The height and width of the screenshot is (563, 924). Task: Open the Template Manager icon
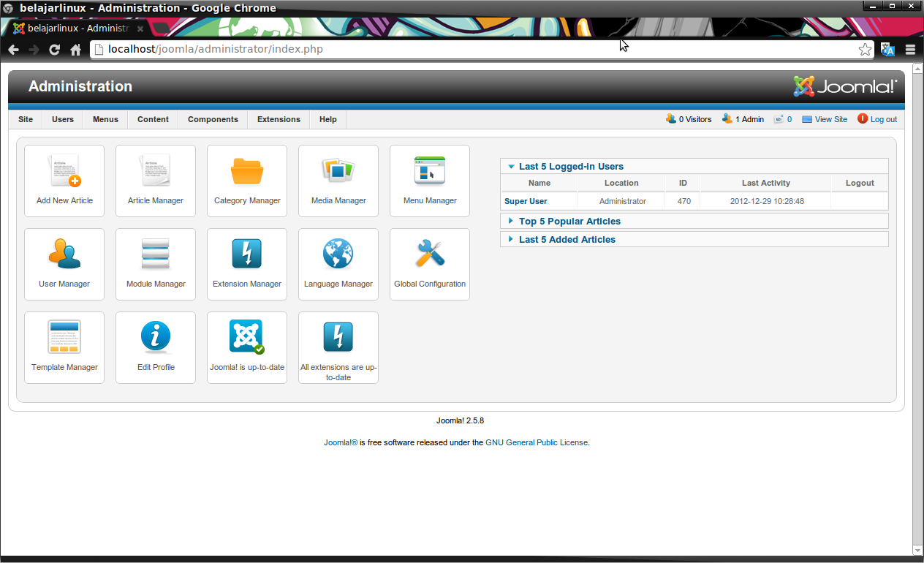point(64,347)
